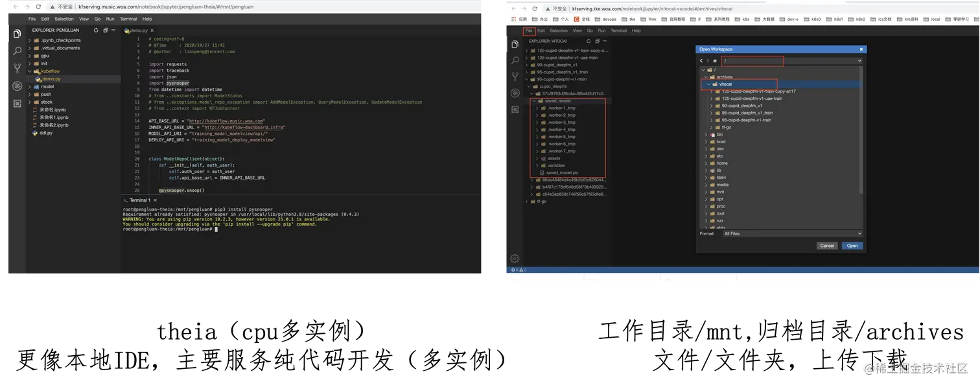
Task: Open the flink bookmark folder
Action: pos(649,19)
